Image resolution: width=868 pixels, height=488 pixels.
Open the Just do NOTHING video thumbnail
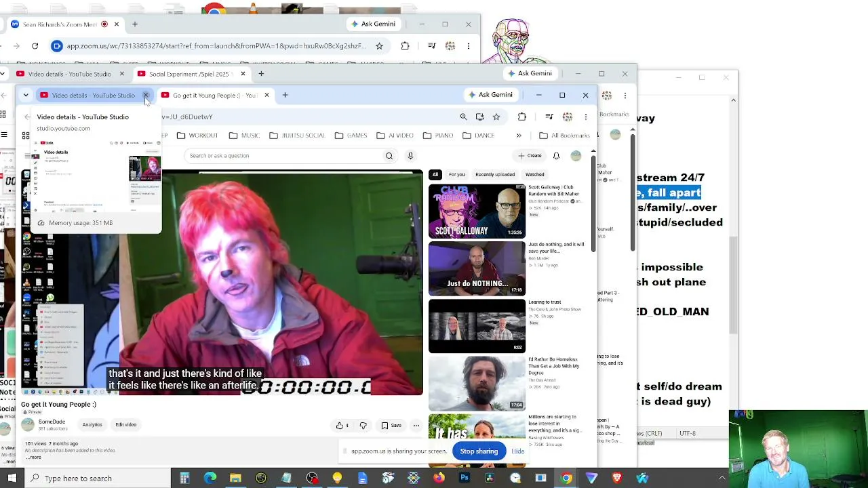477,268
